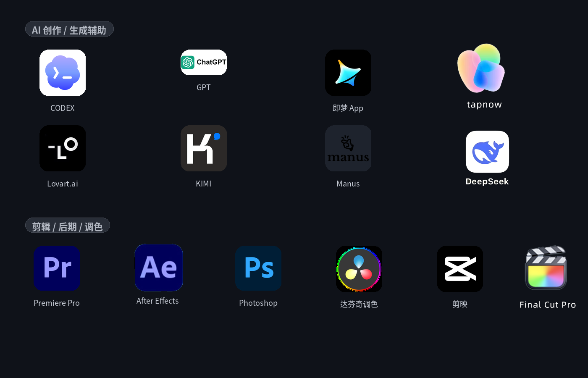Image resolution: width=588 pixels, height=378 pixels.
Task: Open the Photoshop Ps icon
Action: pos(258,268)
